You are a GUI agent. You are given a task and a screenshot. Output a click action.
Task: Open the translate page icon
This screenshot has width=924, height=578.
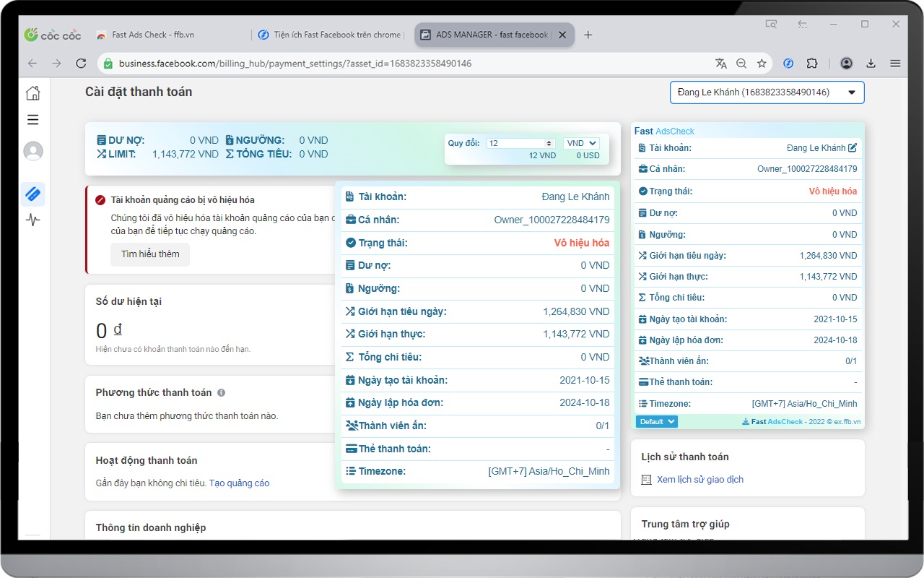point(720,64)
